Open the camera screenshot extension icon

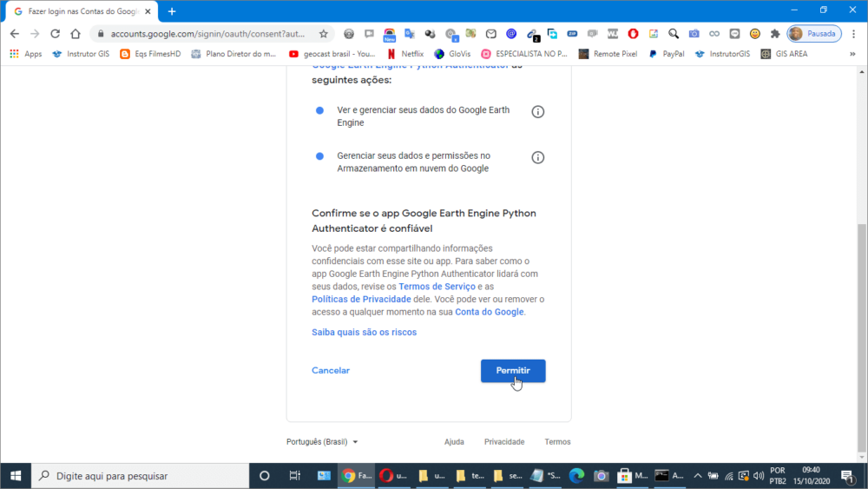click(x=694, y=34)
